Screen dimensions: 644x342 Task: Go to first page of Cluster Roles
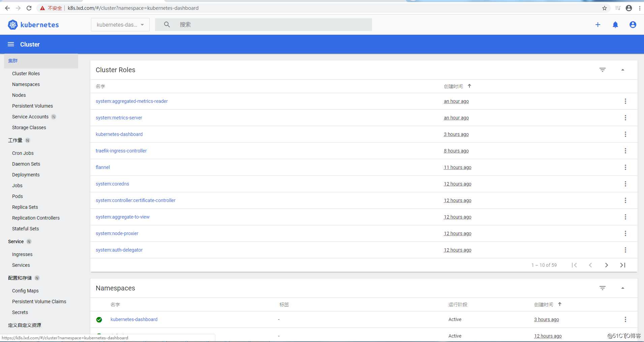click(x=574, y=265)
